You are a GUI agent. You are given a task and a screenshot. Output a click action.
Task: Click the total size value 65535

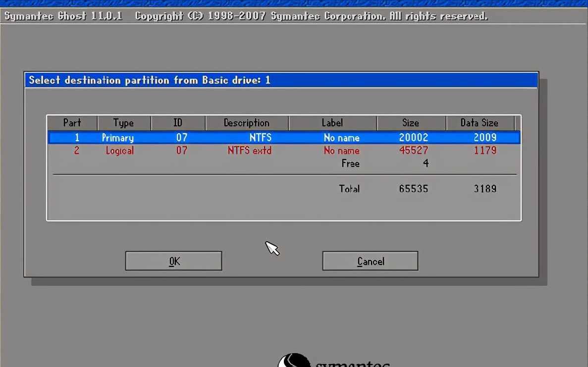[x=414, y=189]
